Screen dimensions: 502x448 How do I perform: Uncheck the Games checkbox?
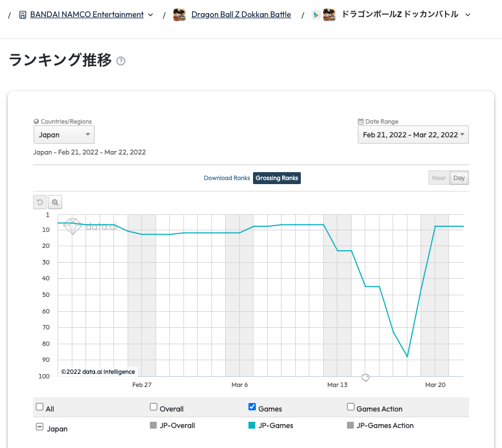click(x=252, y=407)
